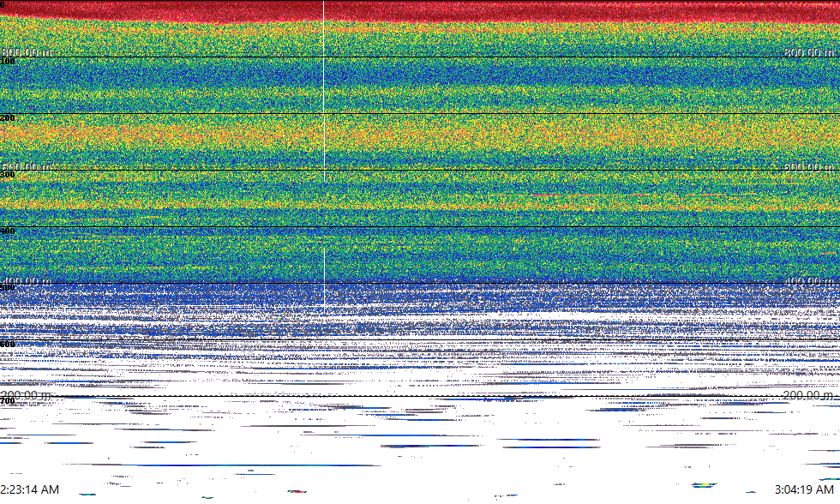Click the left-edge 200.00 m range label

pyautogui.click(x=27, y=395)
